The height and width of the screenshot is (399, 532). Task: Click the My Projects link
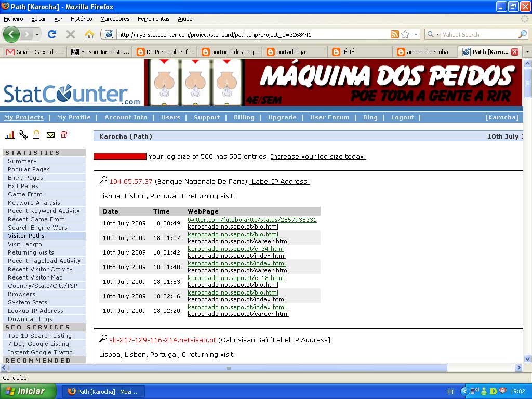(24, 117)
